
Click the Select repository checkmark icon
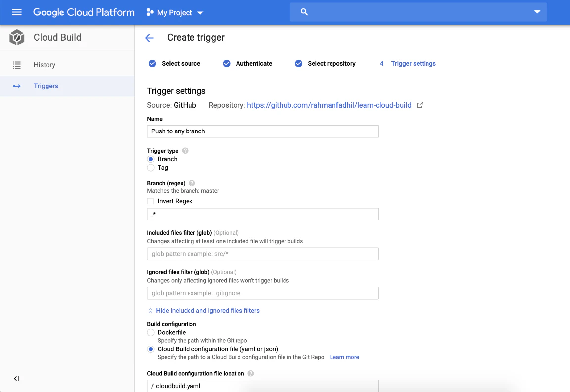click(x=298, y=64)
